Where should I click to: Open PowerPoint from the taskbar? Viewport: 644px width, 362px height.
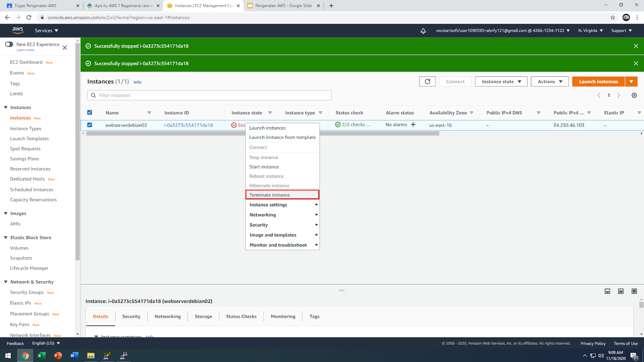(58, 356)
